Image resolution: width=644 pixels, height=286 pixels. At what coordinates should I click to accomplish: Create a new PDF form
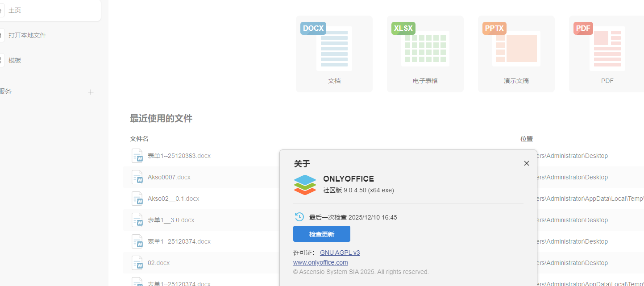(x=607, y=54)
